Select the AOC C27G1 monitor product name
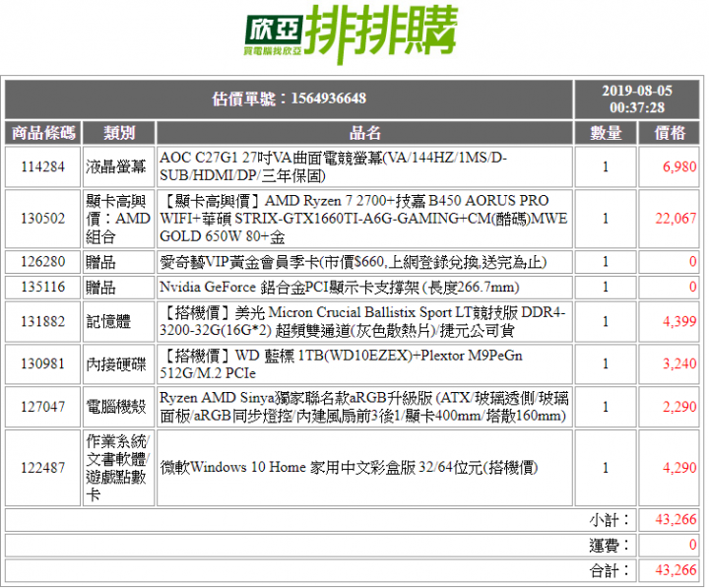 click(333, 166)
